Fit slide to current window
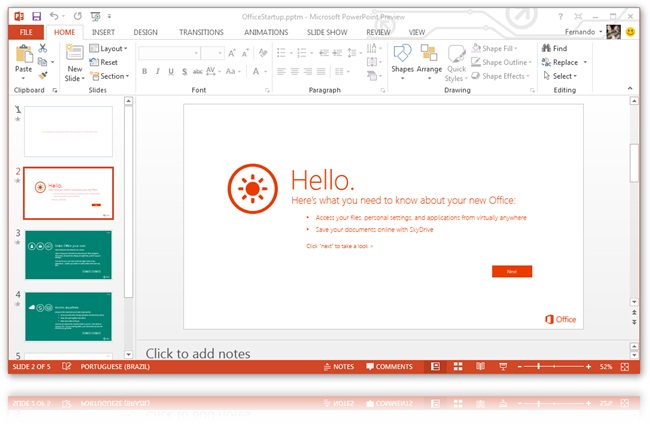Viewport: 650px width, 424px height. 625,367
